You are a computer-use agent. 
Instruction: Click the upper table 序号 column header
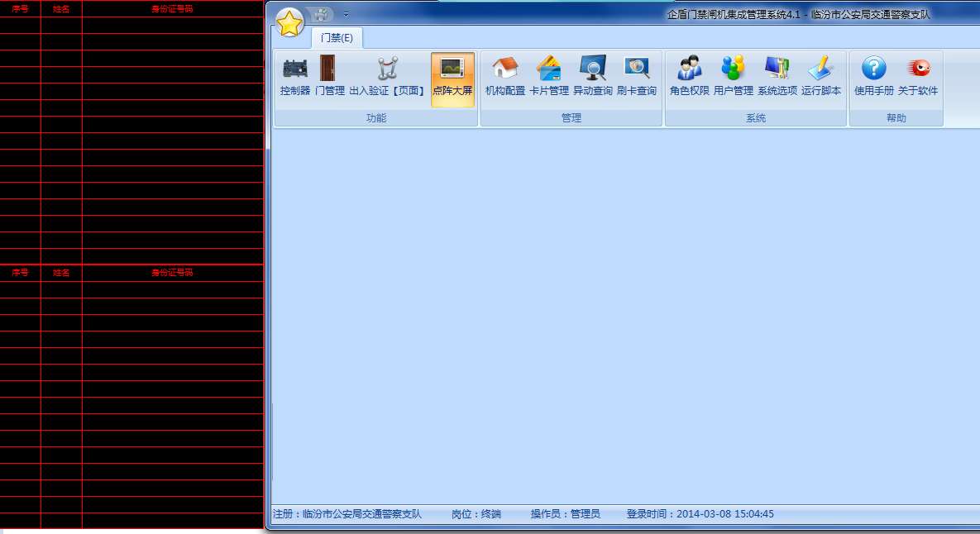click(20, 9)
